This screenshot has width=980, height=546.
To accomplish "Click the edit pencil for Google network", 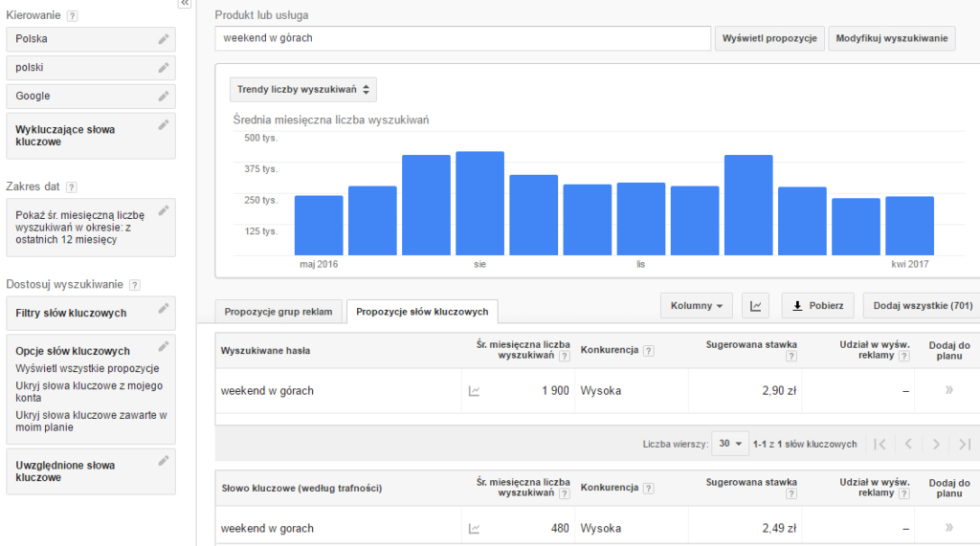I will 164,97.
